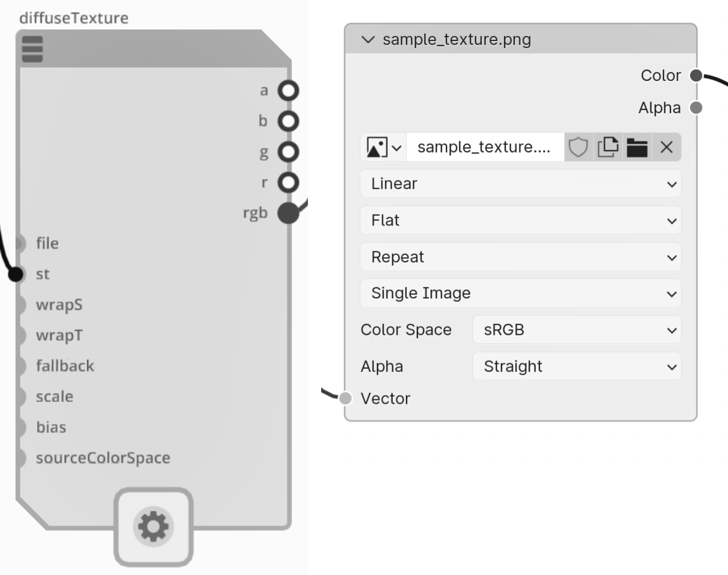Viewport: 728px width, 575px height.
Task: Browse image data-blocks via the small chevron
Action: click(x=396, y=147)
